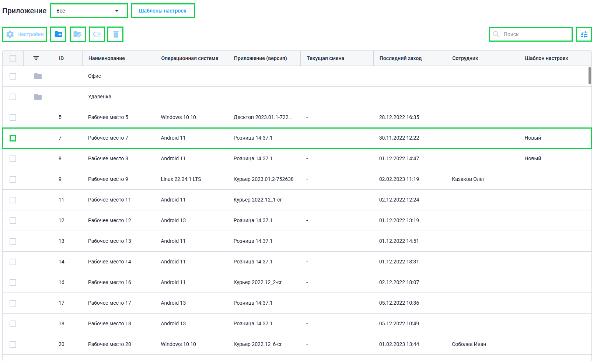This screenshot has height=364, width=597.
Task: Click the sort filter icon in the table header
Action: [x=36, y=58]
